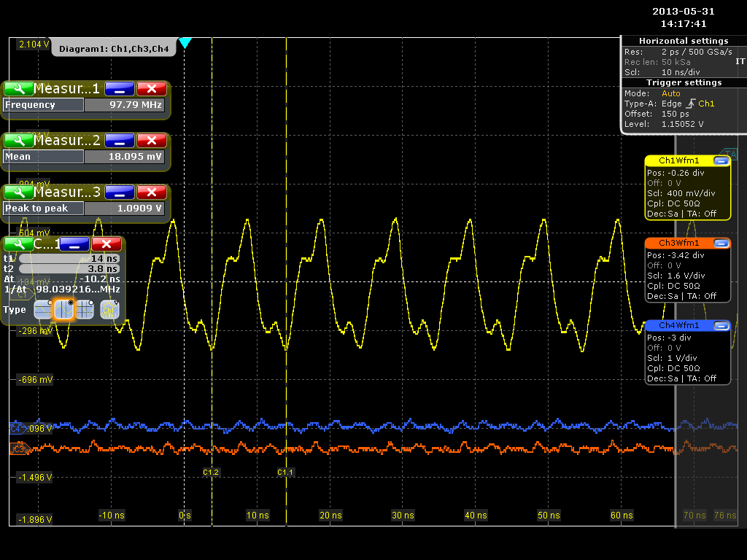Click the t2 cursor position field
The image size is (747, 560).
pos(69,268)
